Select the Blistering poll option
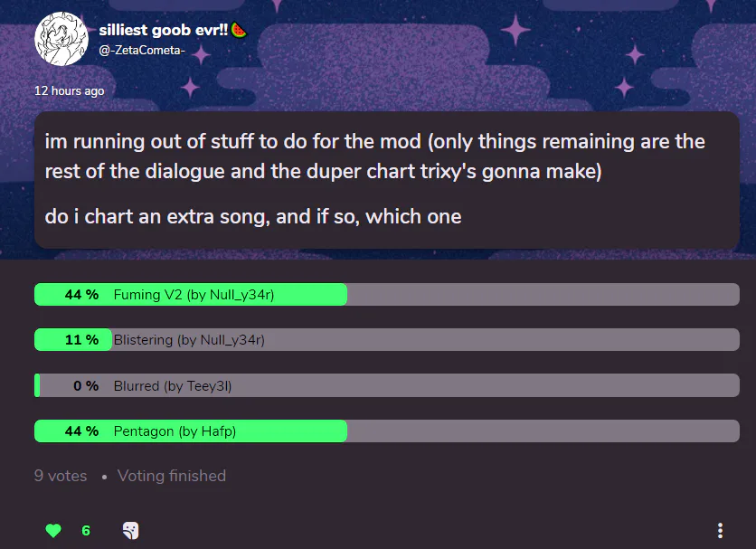Screen dimensions: 756x549 [387, 340]
